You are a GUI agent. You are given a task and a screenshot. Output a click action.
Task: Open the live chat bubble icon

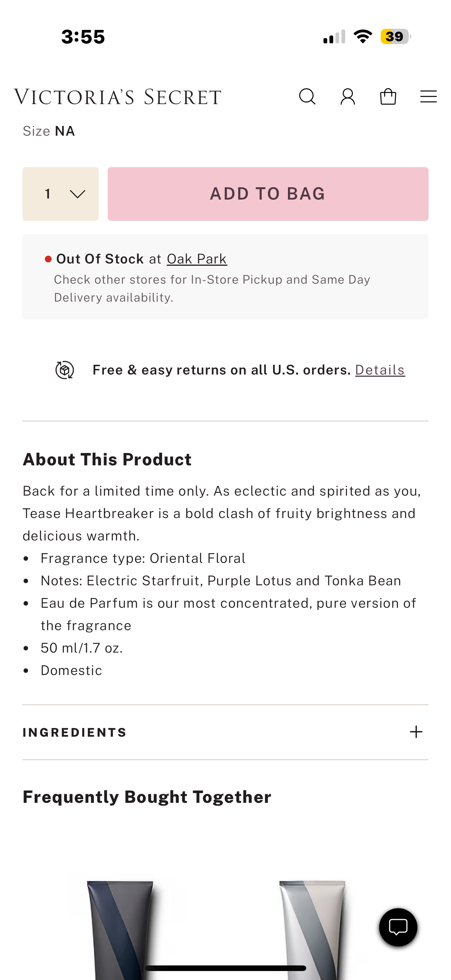[x=398, y=927]
